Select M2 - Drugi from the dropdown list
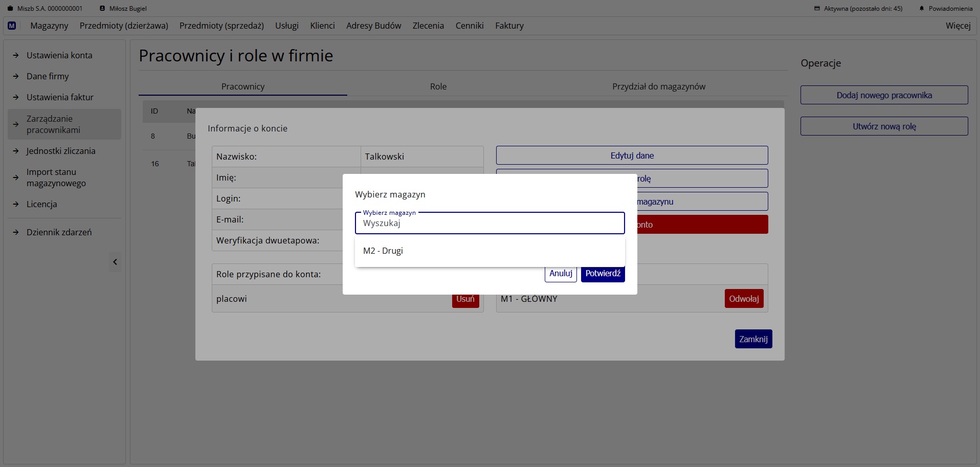 383,251
